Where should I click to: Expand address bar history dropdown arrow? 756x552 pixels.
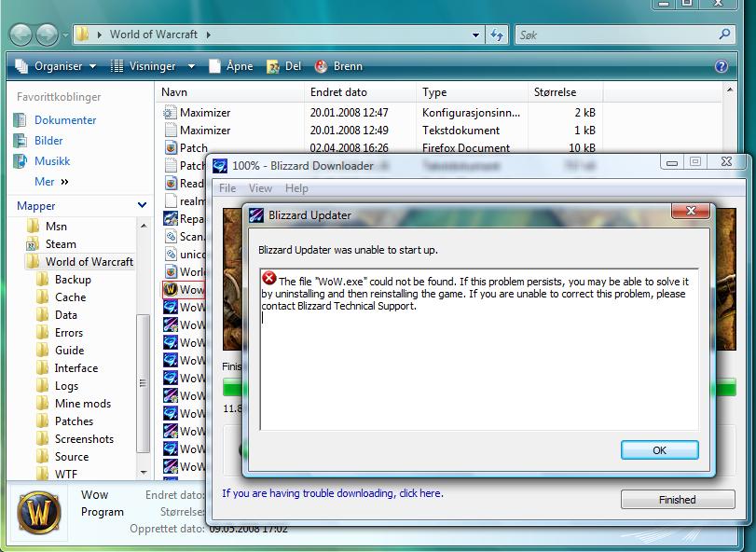475,34
